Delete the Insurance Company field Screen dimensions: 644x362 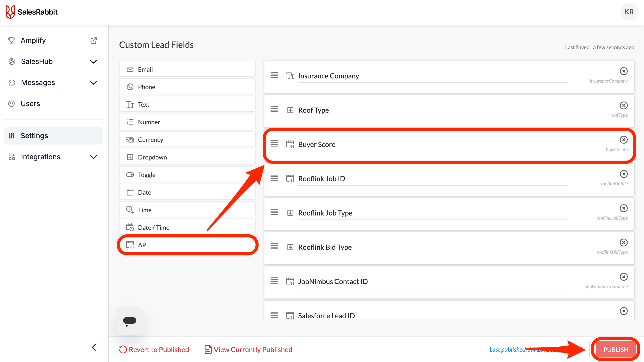pos(623,71)
